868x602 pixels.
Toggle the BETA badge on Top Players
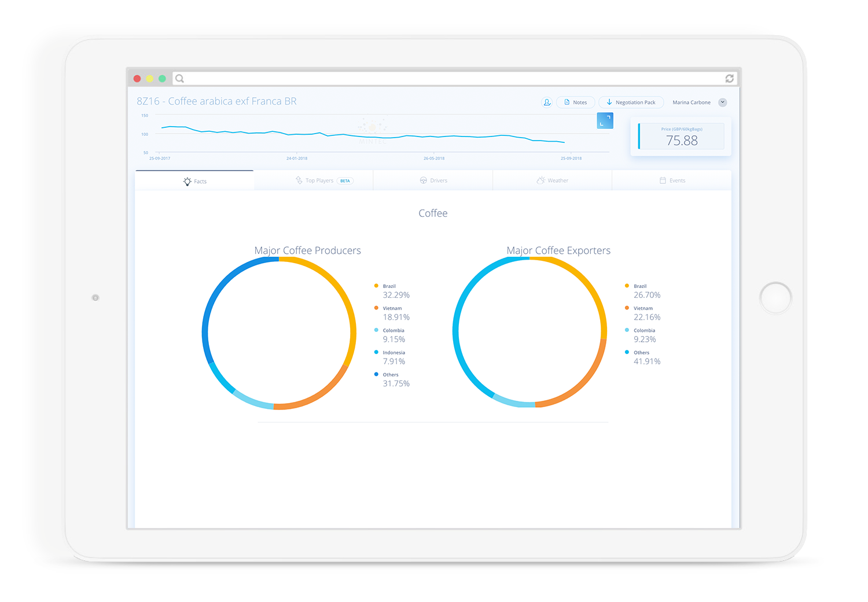pos(344,180)
